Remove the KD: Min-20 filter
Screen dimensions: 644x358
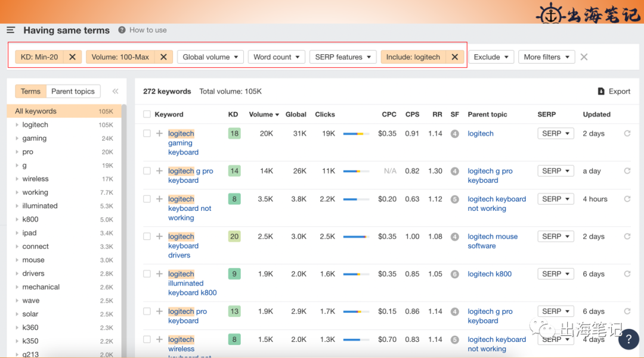click(72, 57)
